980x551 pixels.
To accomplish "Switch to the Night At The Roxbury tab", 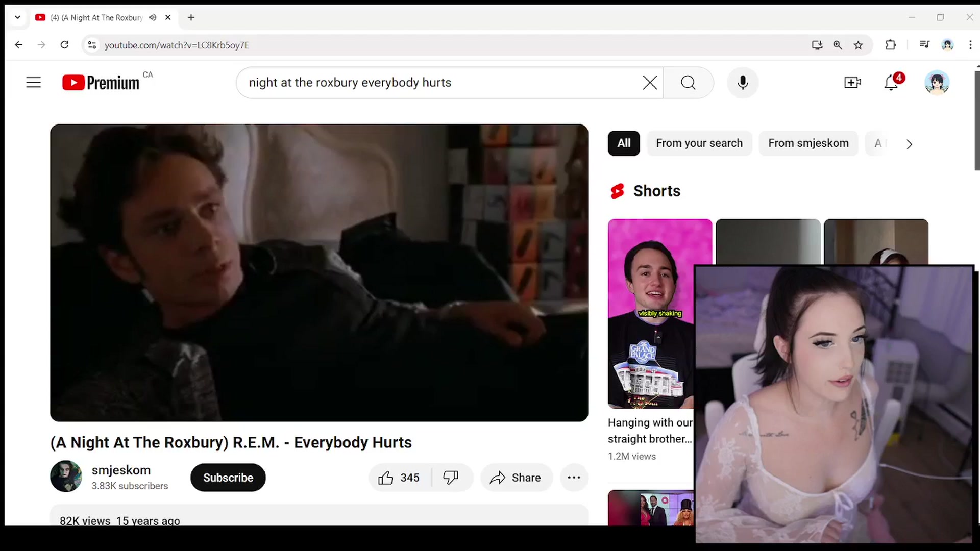I will click(x=97, y=17).
